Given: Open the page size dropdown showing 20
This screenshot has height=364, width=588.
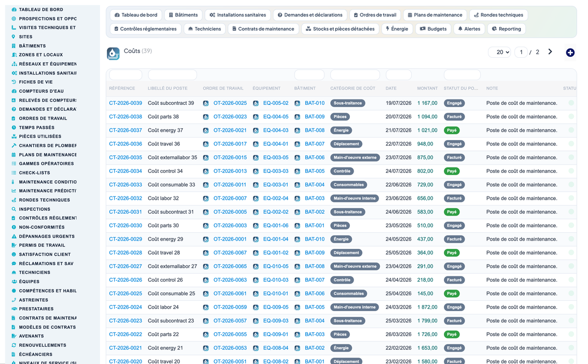Looking at the screenshot, I should click(x=499, y=52).
